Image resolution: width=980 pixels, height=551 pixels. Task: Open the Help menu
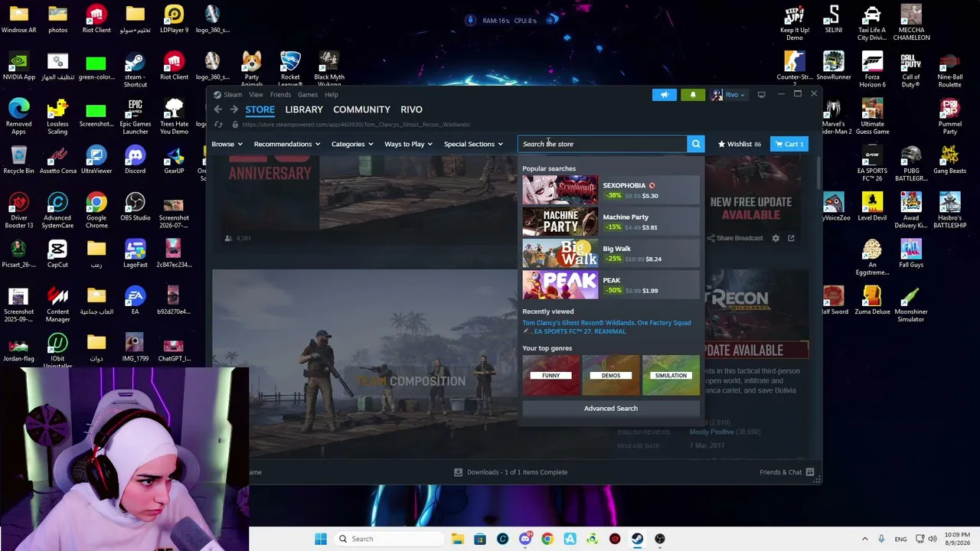[332, 95]
